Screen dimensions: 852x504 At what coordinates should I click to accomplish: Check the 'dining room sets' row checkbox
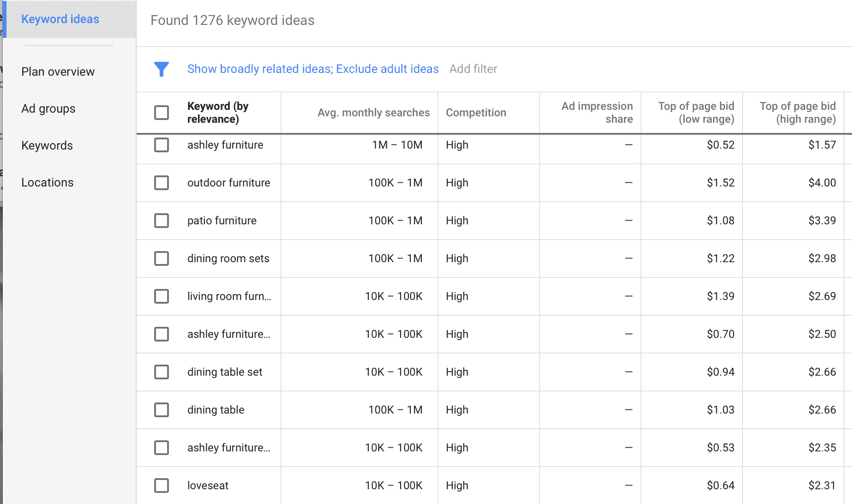162,258
